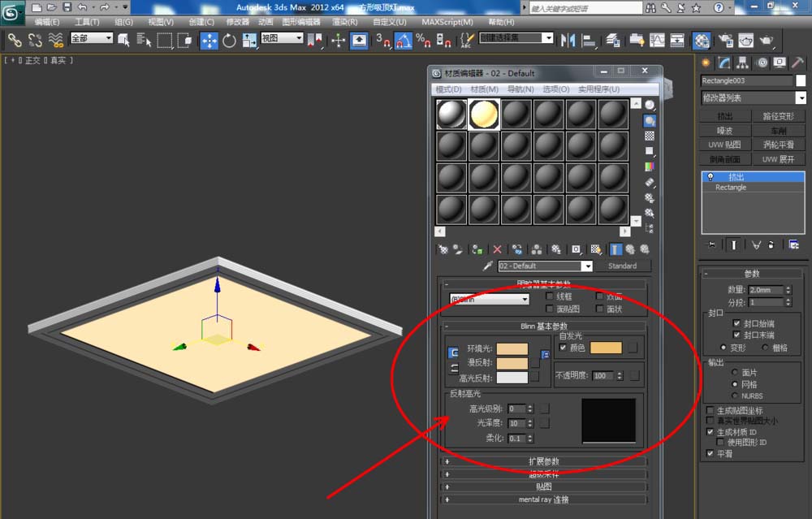
Task: Open the 视图 reference coordinate dropdown
Action: [x=282, y=38]
